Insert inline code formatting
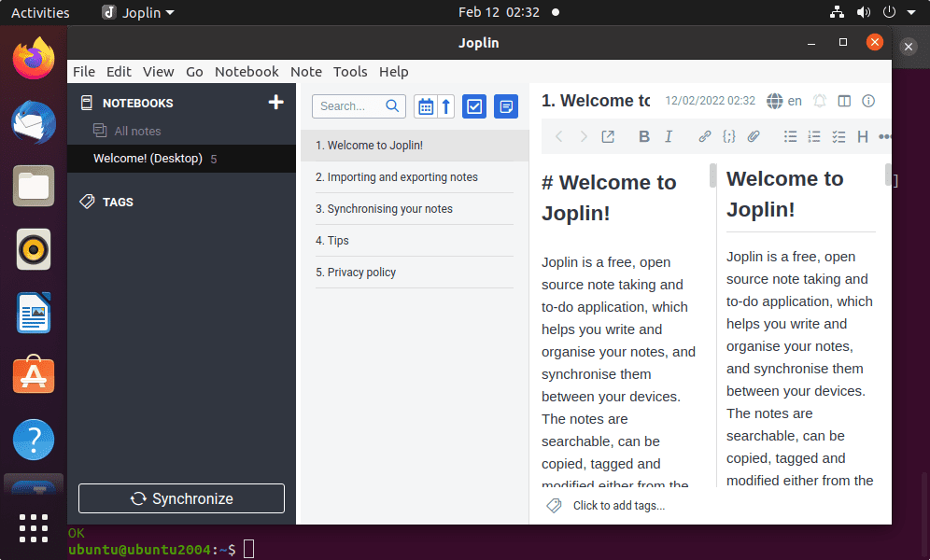The width and height of the screenshot is (930, 560). [x=729, y=136]
